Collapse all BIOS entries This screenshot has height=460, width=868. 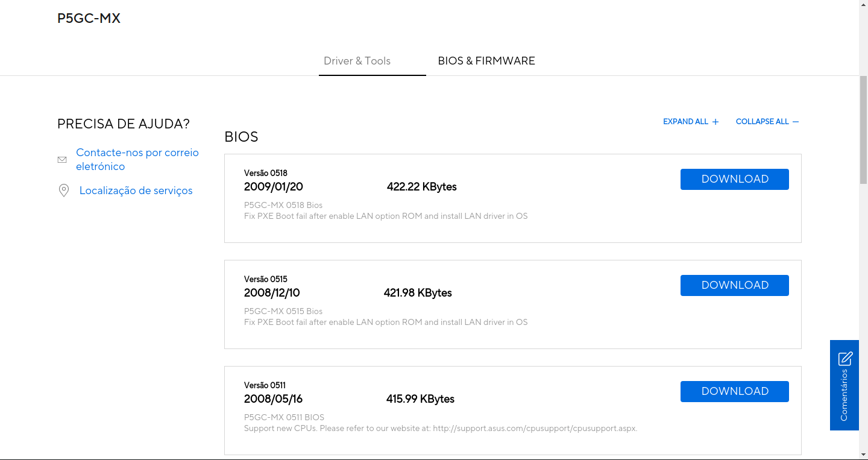[767, 122]
